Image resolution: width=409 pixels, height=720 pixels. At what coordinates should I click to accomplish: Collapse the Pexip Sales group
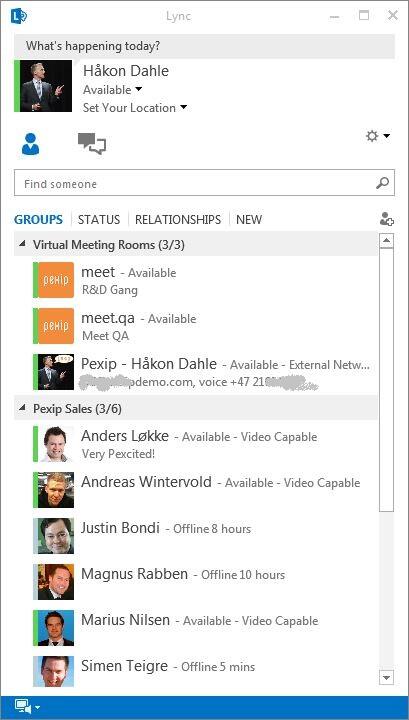coord(22,408)
